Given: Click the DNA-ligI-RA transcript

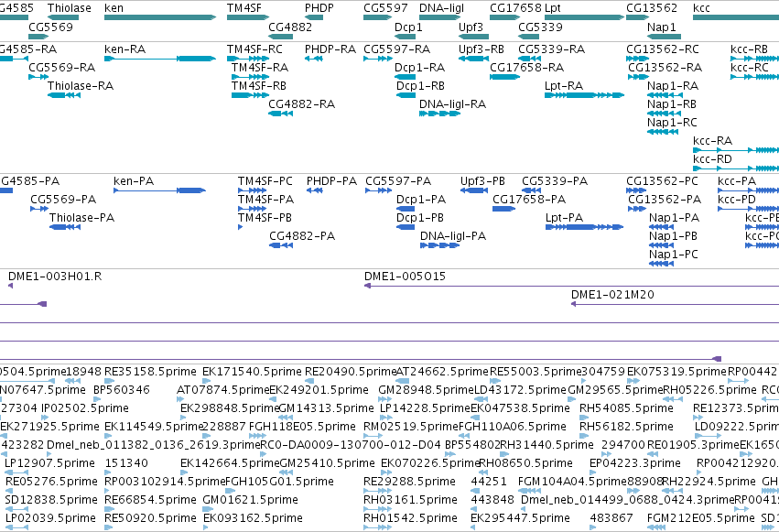Looking at the screenshot, I should tap(440, 114).
